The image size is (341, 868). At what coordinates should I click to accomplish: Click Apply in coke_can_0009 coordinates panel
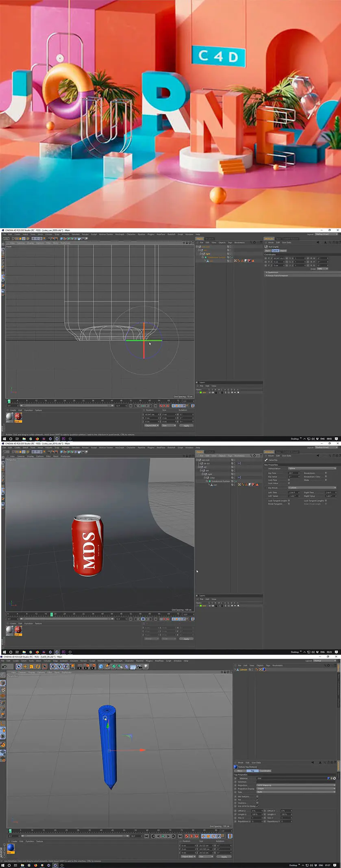point(186,426)
